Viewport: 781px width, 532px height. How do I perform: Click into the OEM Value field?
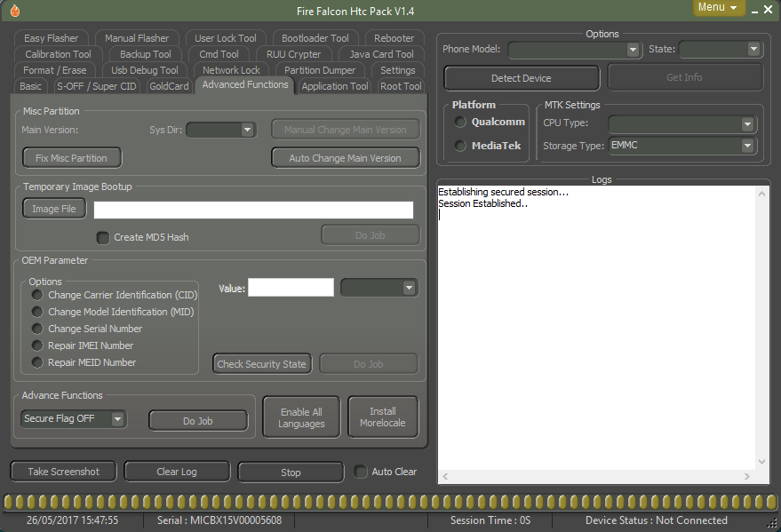click(x=291, y=287)
